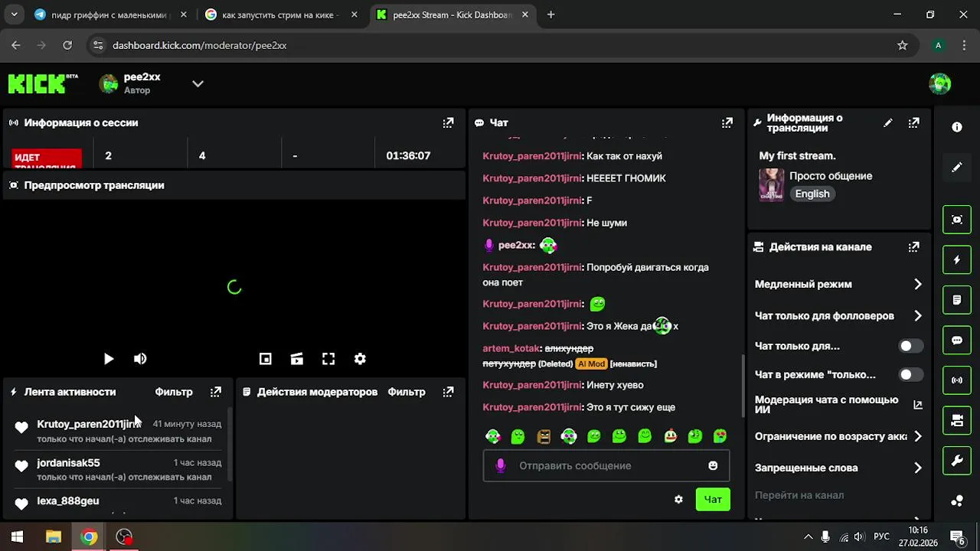Pop out the Информация о трансляции panel
Viewport: 980px width, 551px height.
(x=913, y=122)
